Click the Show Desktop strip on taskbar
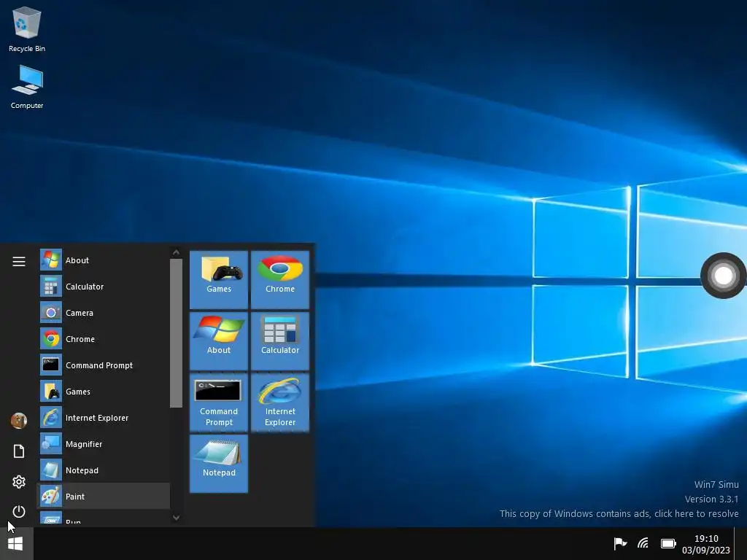This screenshot has width=747, height=560. click(740, 543)
